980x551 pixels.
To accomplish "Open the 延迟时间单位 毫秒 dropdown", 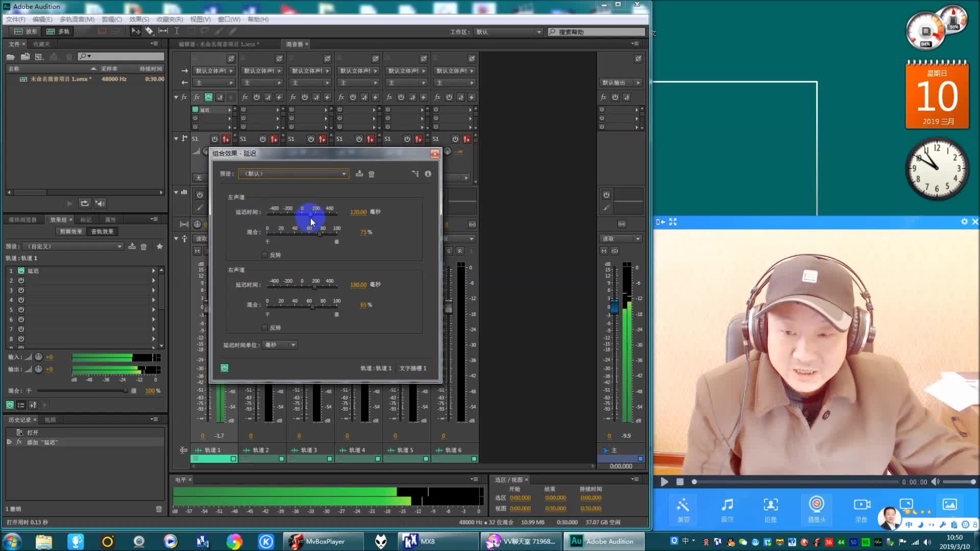I will pyautogui.click(x=280, y=345).
